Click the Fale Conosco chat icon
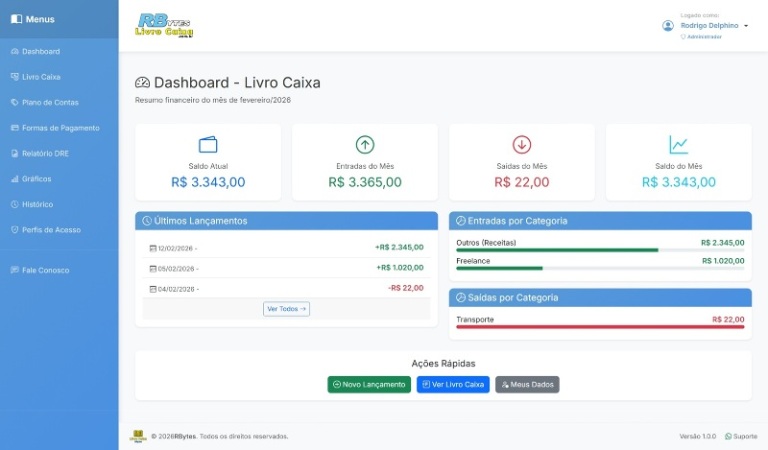This screenshot has width=768, height=450. click(15, 270)
